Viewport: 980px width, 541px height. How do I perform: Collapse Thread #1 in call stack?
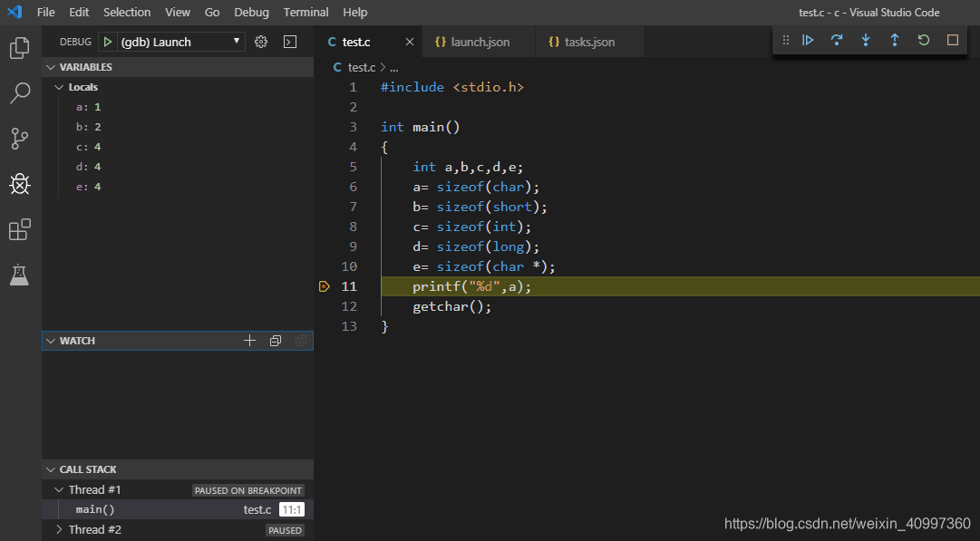pos(59,489)
